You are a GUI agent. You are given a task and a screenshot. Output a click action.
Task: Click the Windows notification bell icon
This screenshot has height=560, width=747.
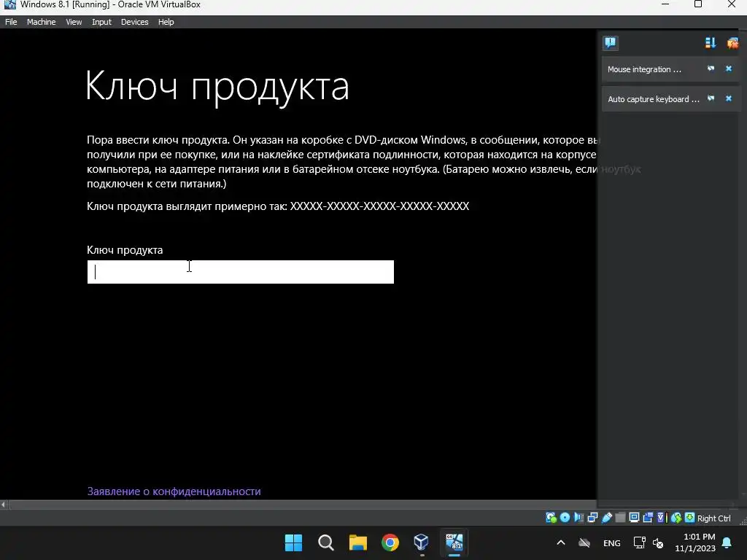(727, 542)
